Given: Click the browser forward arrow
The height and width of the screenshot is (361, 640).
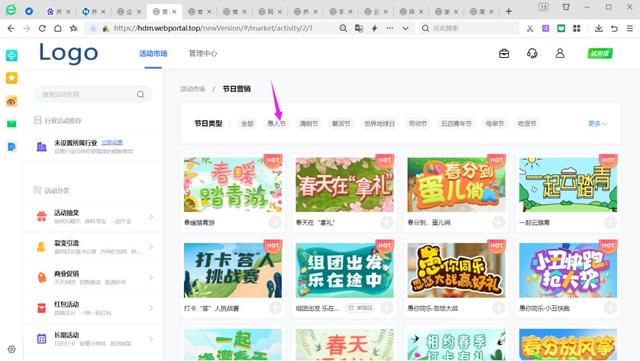Looking at the screenshot, I should (27, 28).
